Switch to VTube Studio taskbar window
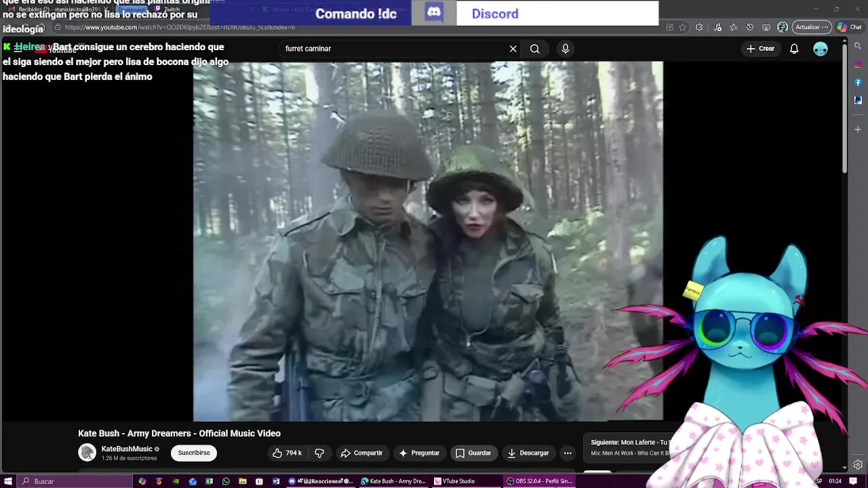The image size is (868, 488). pyautogui.click(x=466, y=481)
